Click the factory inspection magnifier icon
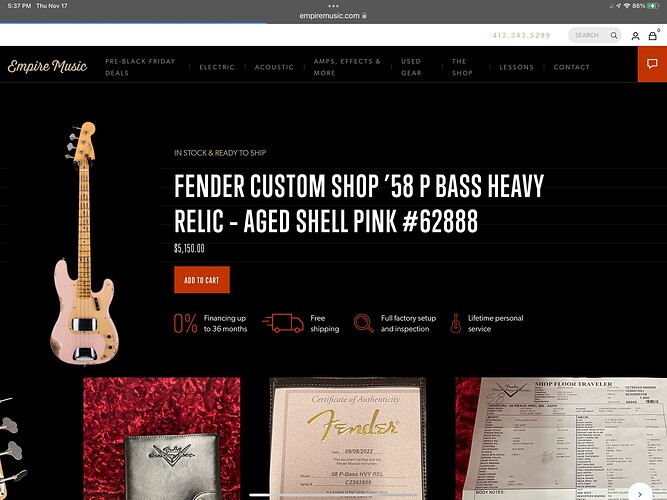The image size is (667, 500). 363,323
